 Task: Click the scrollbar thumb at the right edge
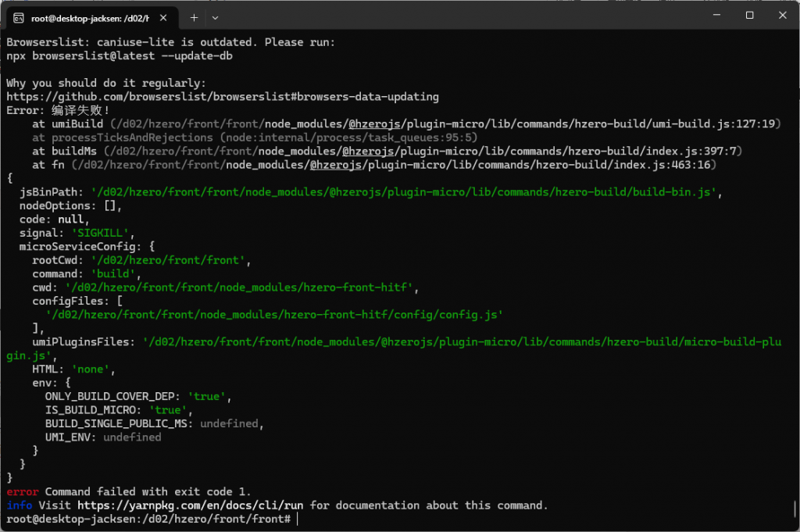795,509
